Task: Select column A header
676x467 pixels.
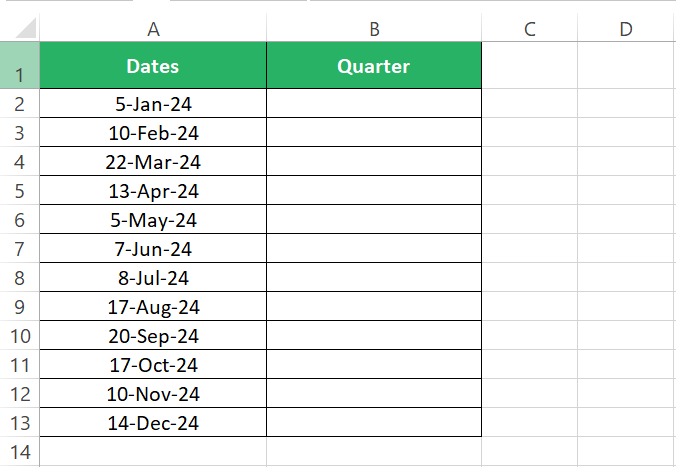Action: (x=153, y=30)
